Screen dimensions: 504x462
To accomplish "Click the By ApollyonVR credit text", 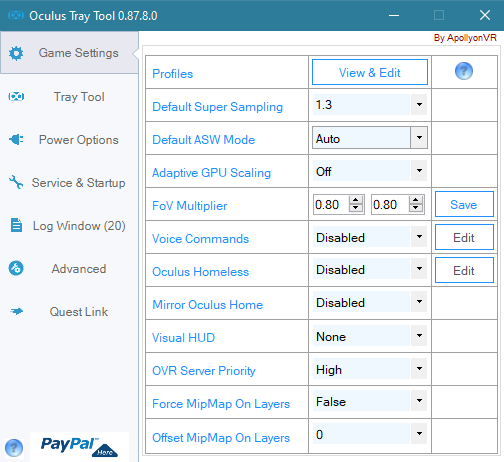I will click(465, 38).
